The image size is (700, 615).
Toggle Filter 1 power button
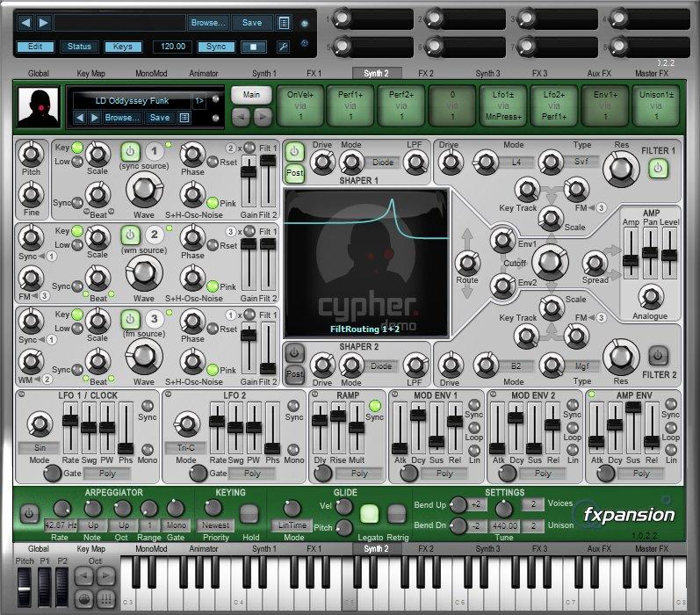(658, 169)
